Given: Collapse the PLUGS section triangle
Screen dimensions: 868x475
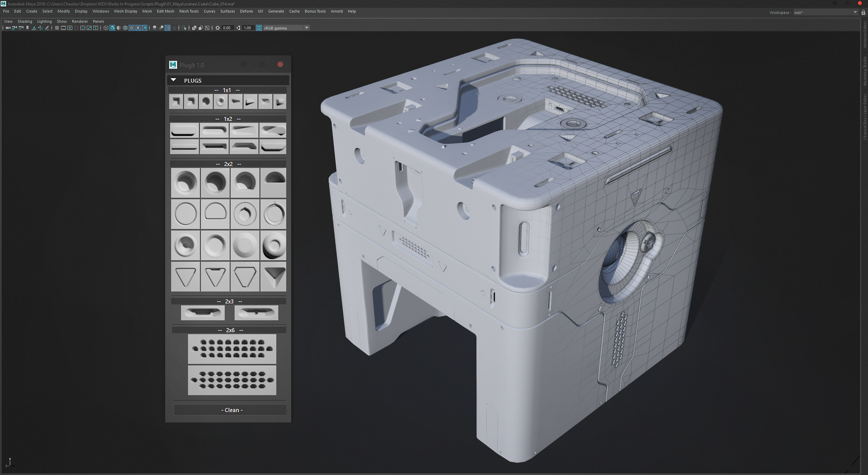Looking at the screenshot, I should coord(174,80).
